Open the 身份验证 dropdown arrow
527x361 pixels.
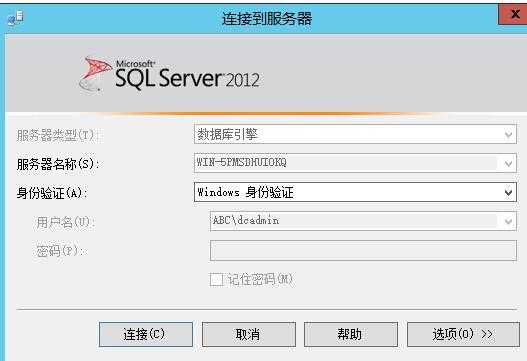(508, 193)
